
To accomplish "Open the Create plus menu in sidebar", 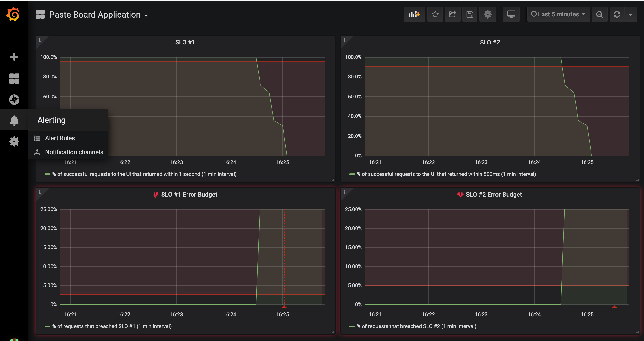I will click(14, 57).
